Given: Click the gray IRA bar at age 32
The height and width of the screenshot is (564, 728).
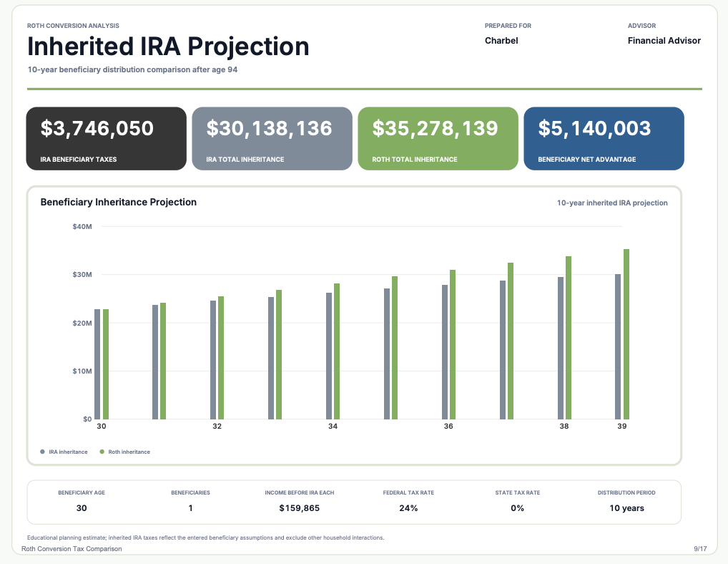Looking at the screenshot, I should click(213, 360).
